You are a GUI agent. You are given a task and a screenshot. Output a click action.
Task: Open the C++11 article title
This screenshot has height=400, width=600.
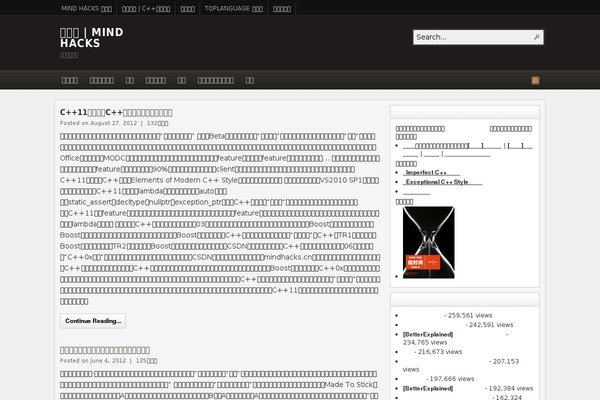(x=116, y=112)
